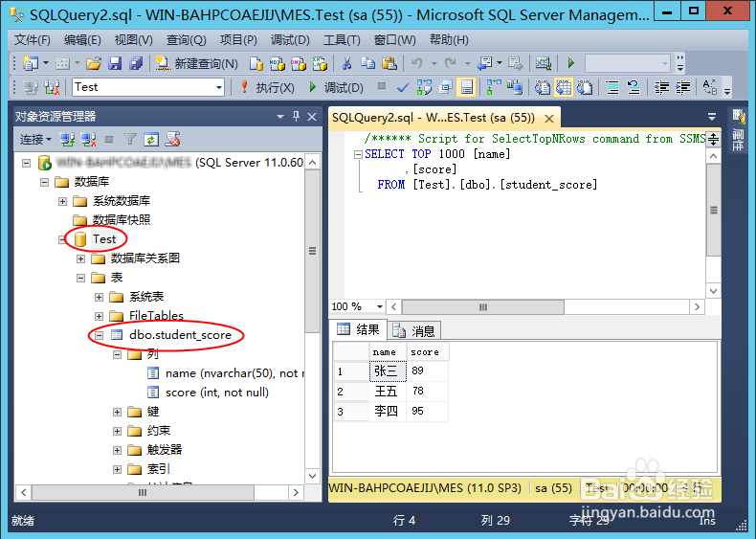The width and height of the screenshot is (756, 539).
Task: Click the Uncomment selected lines icon
Action: [x=634, y=87]
